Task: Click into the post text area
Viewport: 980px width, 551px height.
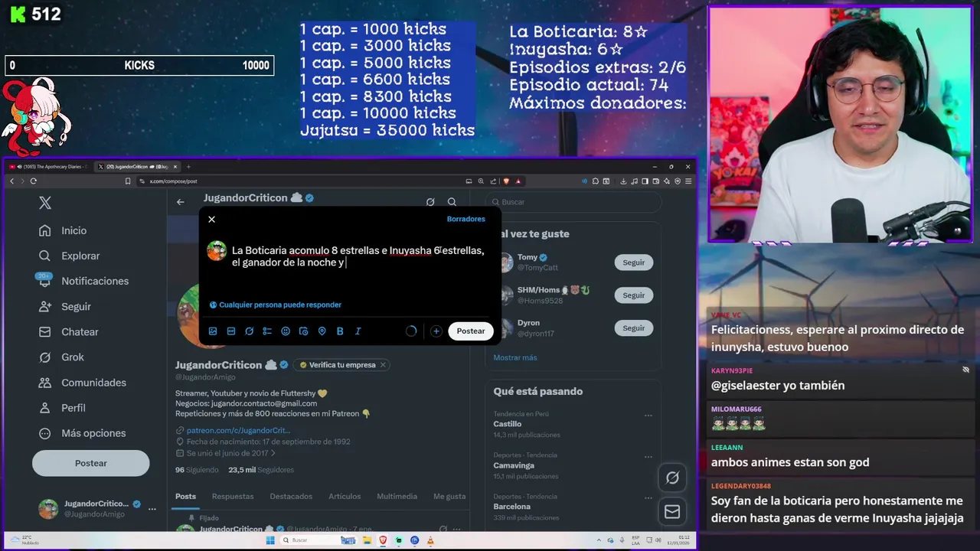Action: coord(358,256)
